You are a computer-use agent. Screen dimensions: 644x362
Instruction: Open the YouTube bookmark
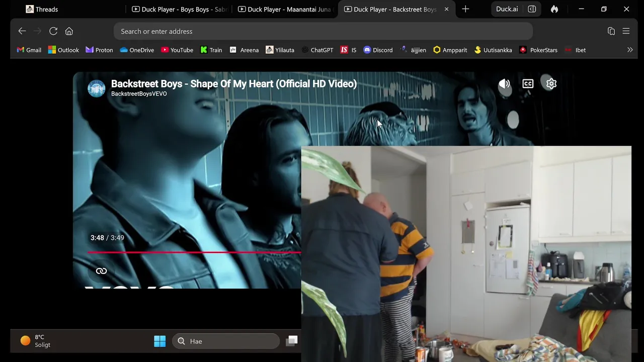point(177,50)
